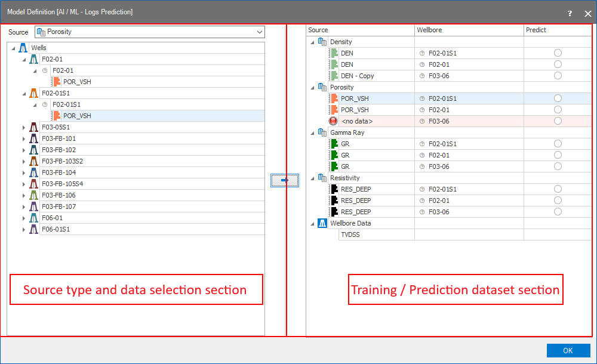Expand the F03-05S1 well node
597x364 pixels.
click(24, 127)
